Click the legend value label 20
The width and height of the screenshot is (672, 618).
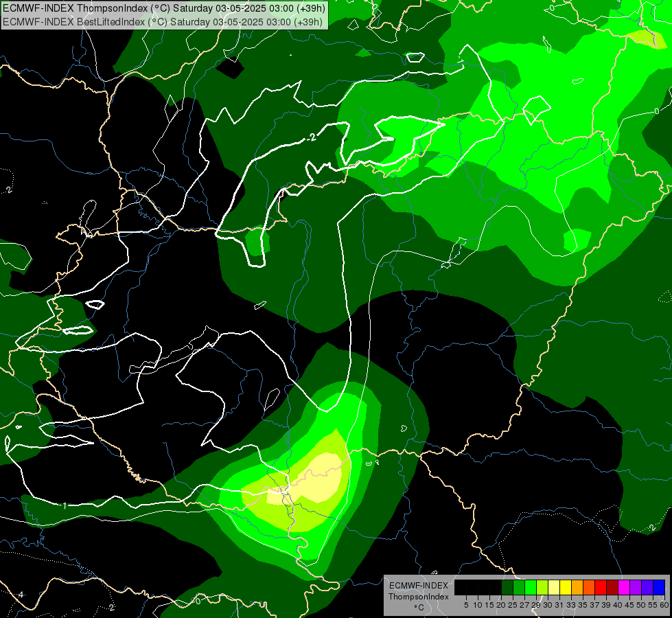coord(501,605)
